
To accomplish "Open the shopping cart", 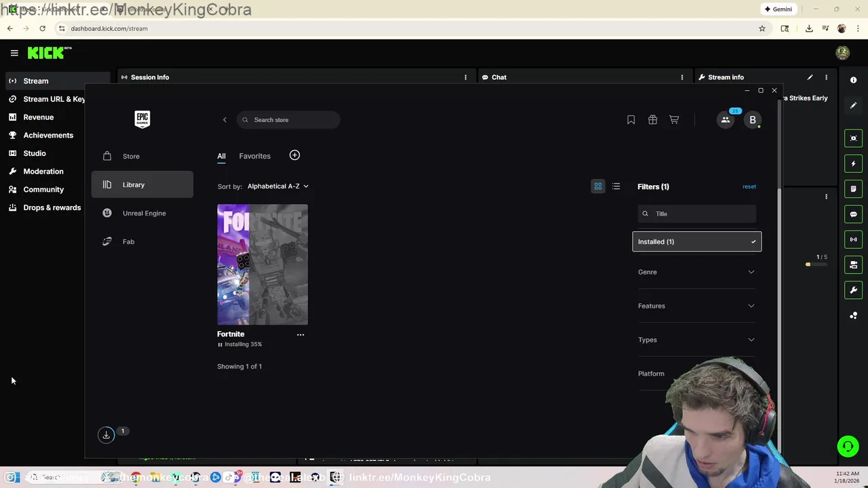I will (x=674, y=120).
